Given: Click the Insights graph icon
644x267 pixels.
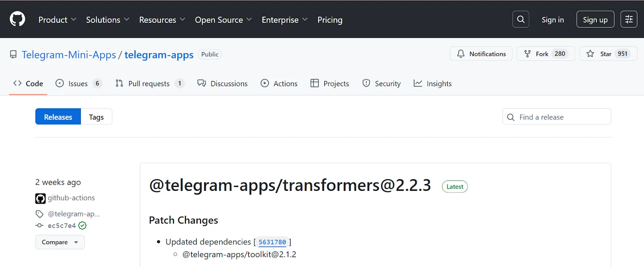Looking at the screenshot, I should [x=418, y=83].
